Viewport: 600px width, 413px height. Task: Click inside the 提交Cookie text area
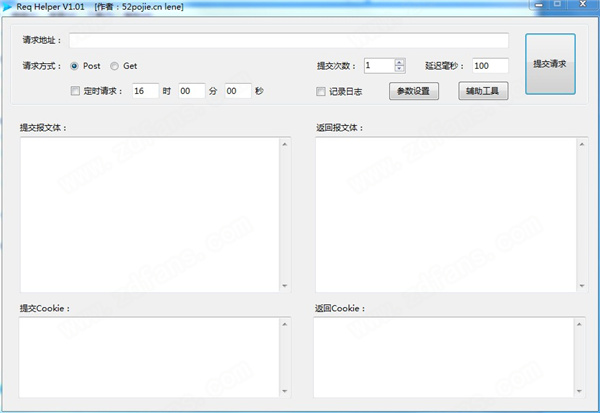pos(149,357)
